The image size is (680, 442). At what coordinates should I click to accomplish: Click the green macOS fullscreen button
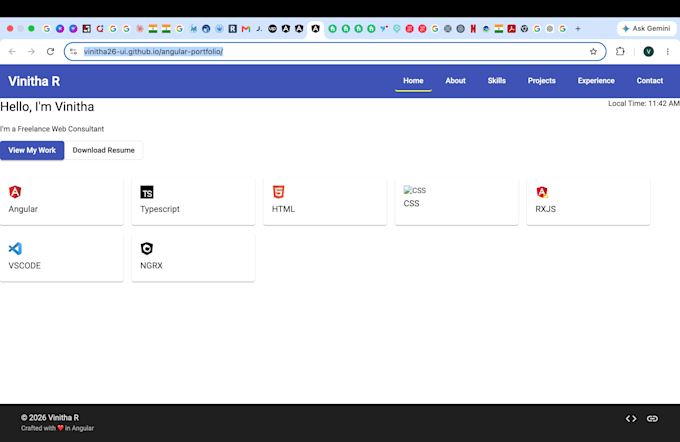[31, 29]
